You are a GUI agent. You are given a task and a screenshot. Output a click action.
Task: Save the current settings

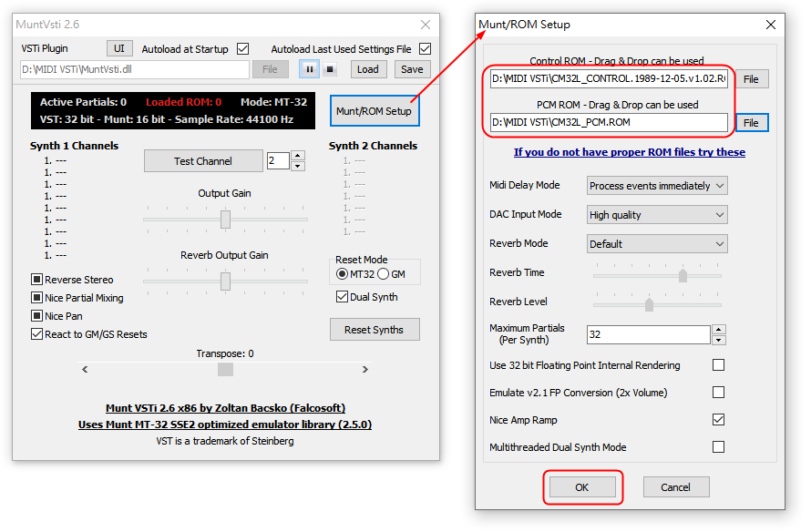coord(412,69)
